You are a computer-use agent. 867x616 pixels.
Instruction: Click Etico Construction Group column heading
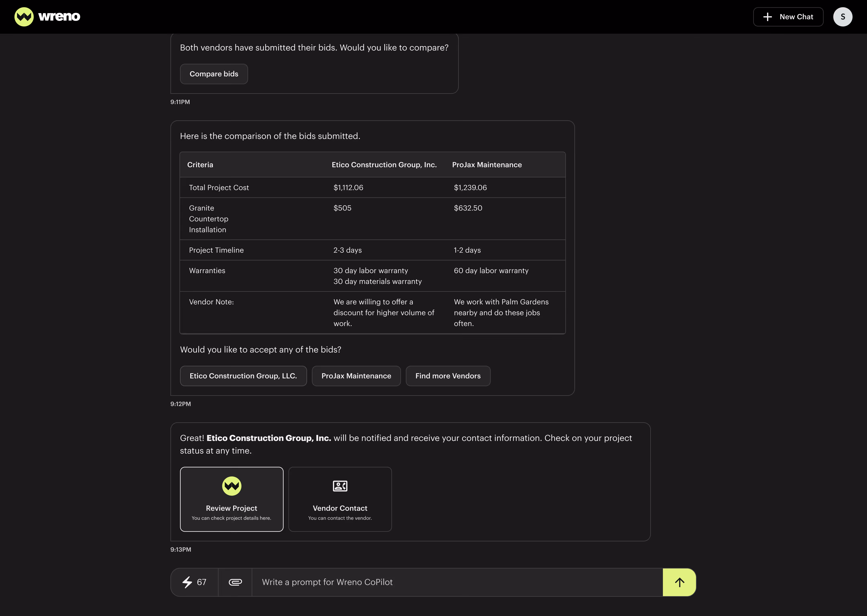pos(384,165)
